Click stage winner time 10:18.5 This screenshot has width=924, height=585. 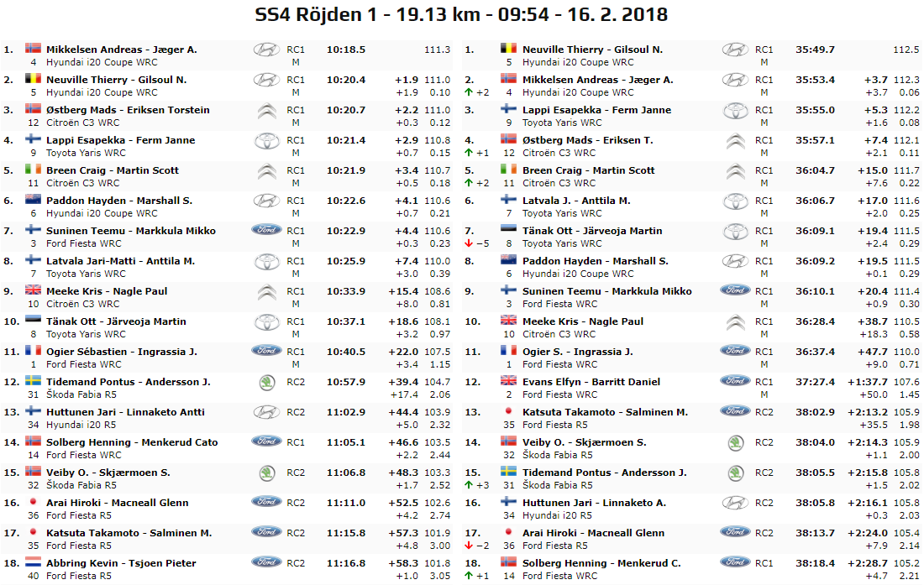[346, 50]
